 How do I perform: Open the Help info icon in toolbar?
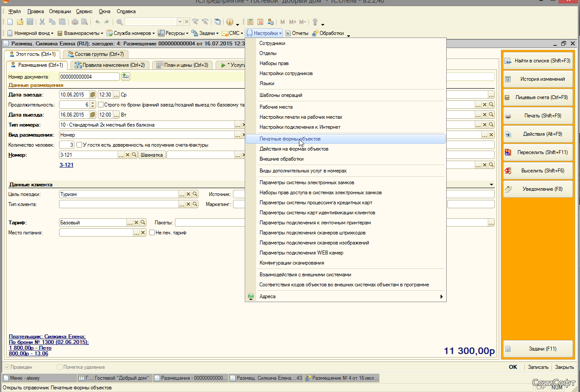(x=230, y=22)
